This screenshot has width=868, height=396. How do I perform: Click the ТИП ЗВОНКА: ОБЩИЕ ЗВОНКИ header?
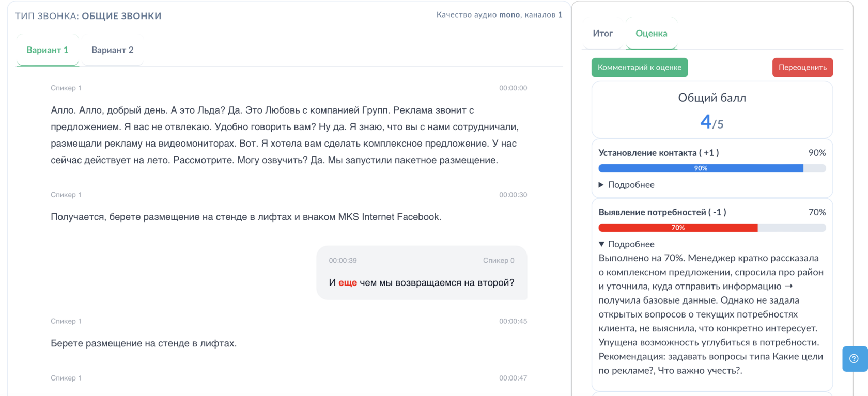point(88,16)
